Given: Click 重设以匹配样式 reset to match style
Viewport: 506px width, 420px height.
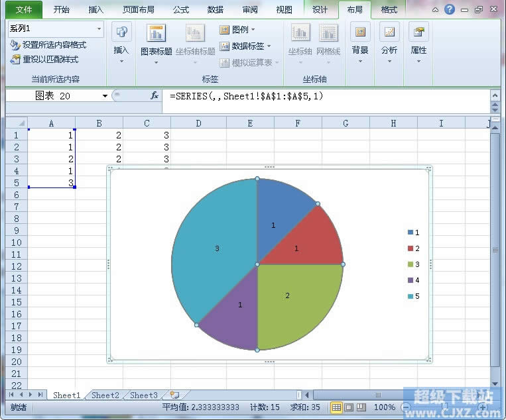Looking at the screenshot, I should [44, 59].
